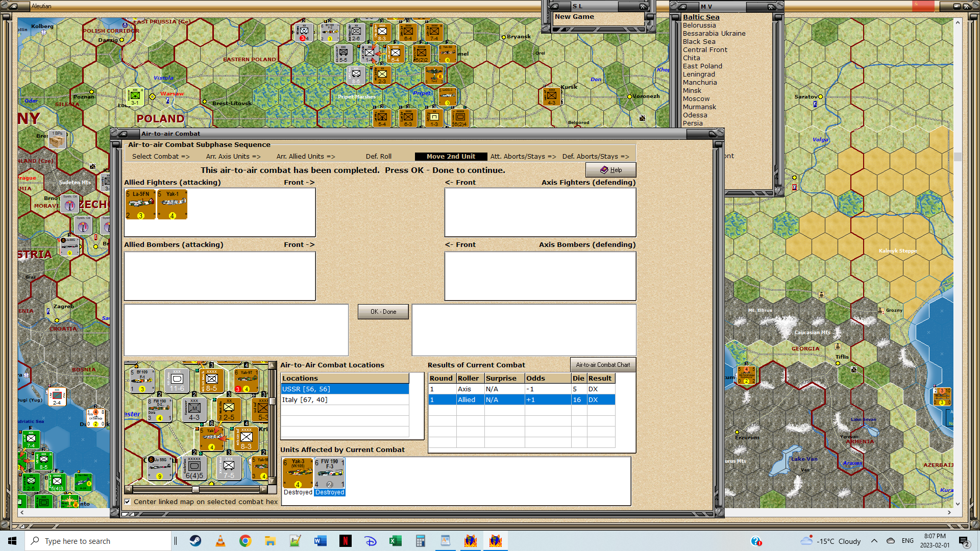Viewport: 980px width, 551px height.
Task: Click the destroyed FW 190 F-3 counter
Action: click(x=329, y=473)
